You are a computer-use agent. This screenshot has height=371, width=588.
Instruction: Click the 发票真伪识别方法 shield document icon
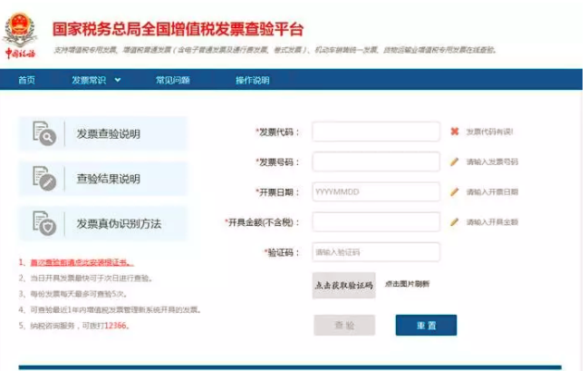point(43,222)
